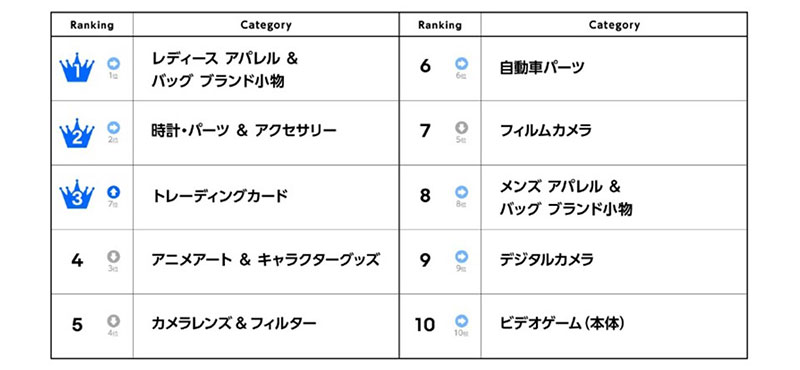Viewport: 800px width, 370px height.
Task: Click the up arrow icon beside rank 3
Action: pos(113,192)
